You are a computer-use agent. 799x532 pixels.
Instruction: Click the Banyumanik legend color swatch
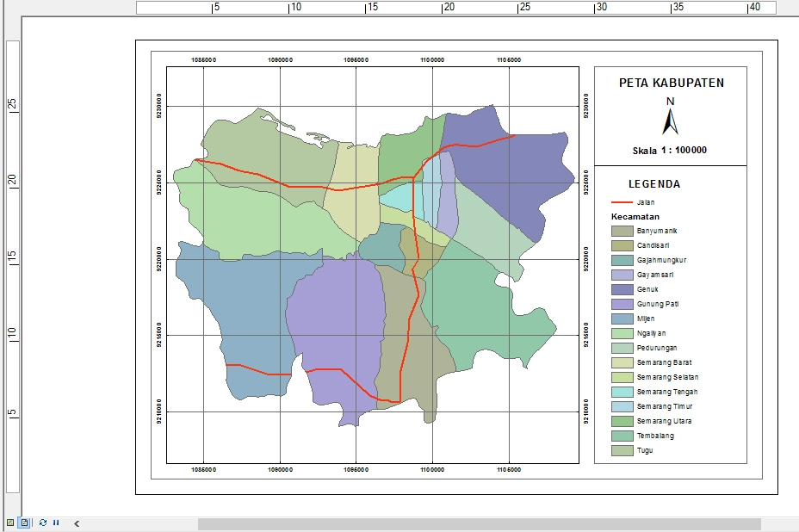tap(622, 231)
